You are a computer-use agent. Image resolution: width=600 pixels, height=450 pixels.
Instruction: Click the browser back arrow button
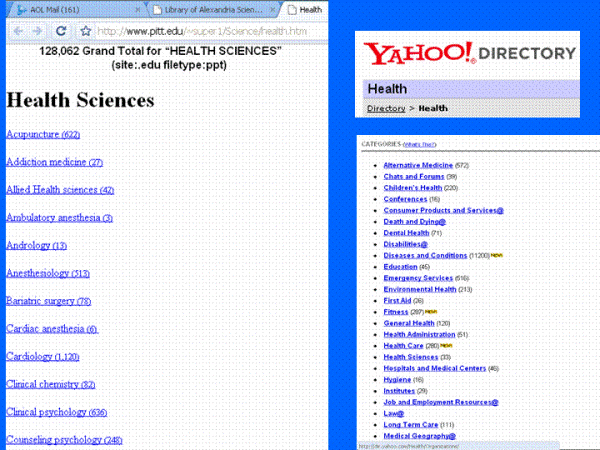(18, 31)
